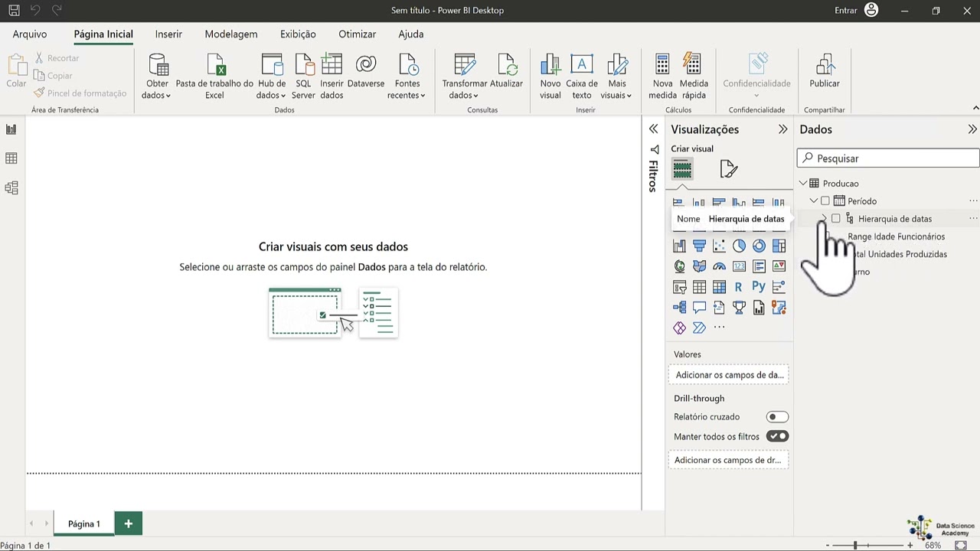
Task: Click the Novo visual button
Action: click(550, 77)
